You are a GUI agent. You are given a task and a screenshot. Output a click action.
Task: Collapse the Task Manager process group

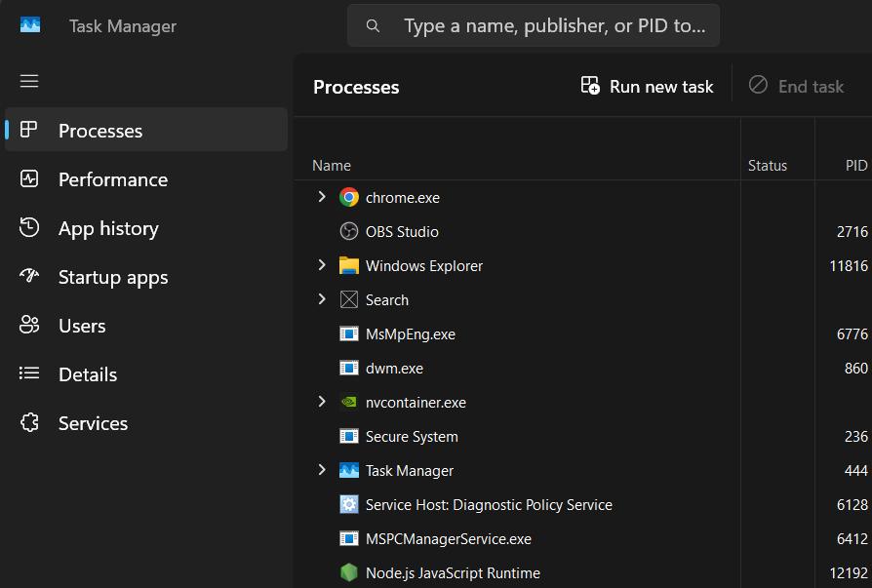click(322, 470)
